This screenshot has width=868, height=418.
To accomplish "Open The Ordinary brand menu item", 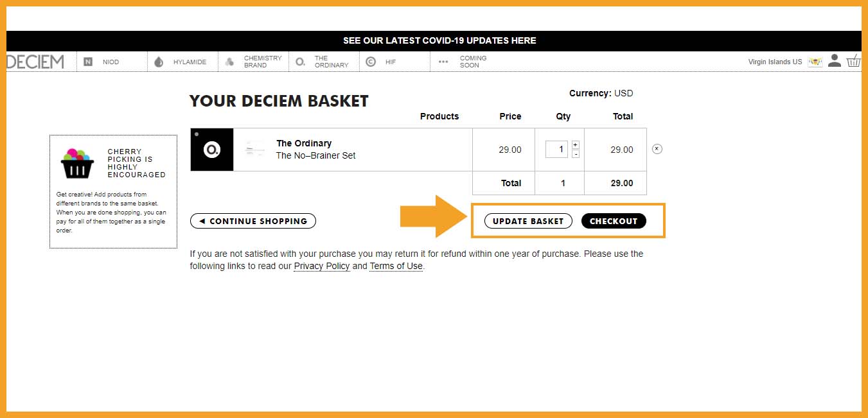I will point(331,62).
